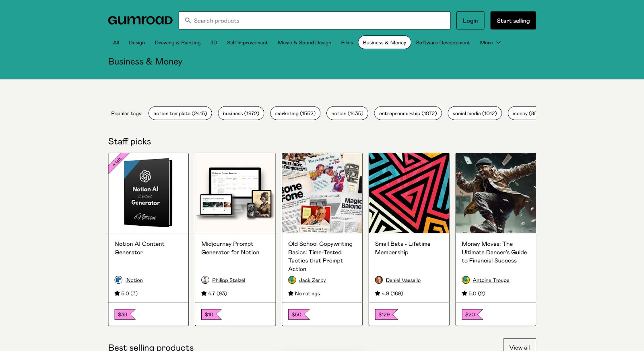The width and height of the screenshot is (644, 351).
Task: Open Money Moves dancer cover image
Action: pos(496,193)
